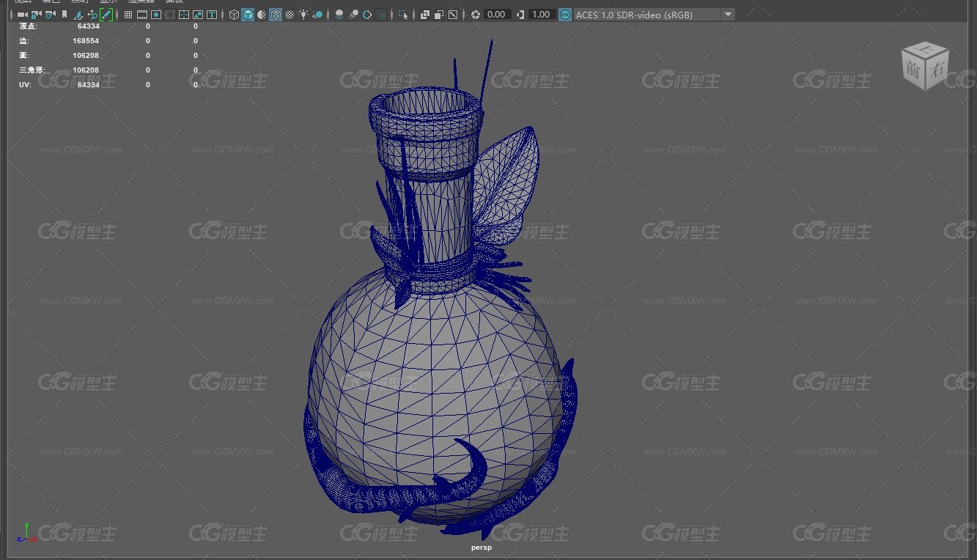Image resolution: width=977 pixels, height=560 pixels.
Task: Click the Isolate Select icon
Action: 403,15
